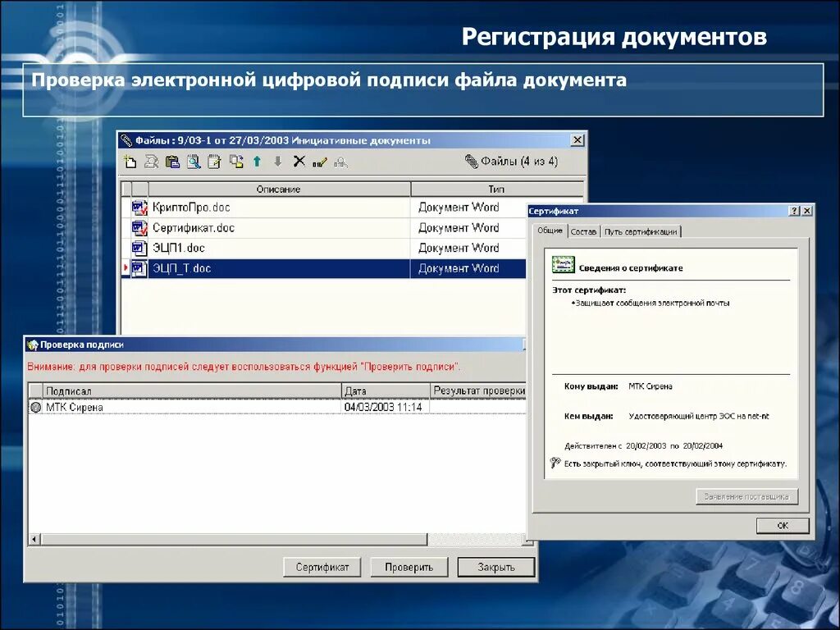This screenshot has height=630, width=840.
Task: Click the horizontal scrollbar left arrow
Action: point(34,539)
